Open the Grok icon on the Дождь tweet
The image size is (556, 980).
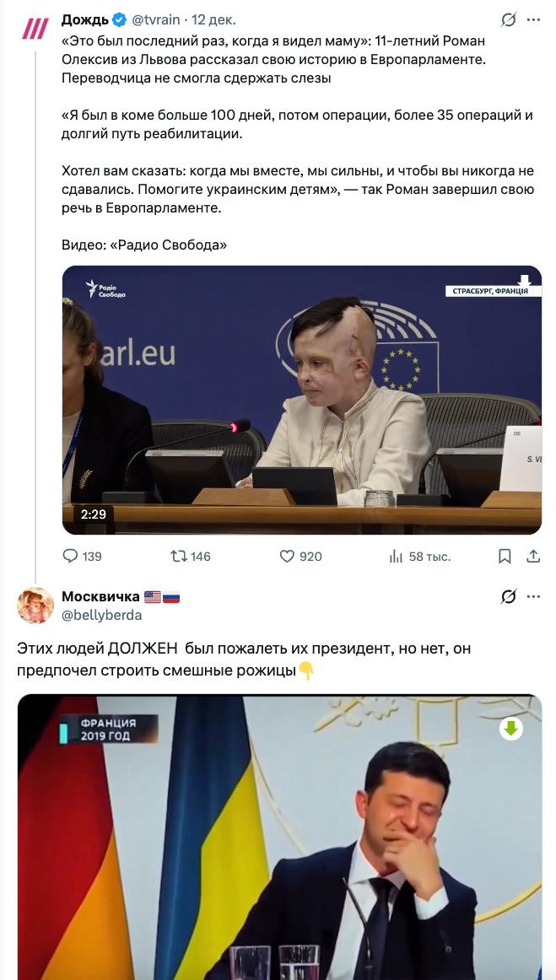(x=509, y=20)
